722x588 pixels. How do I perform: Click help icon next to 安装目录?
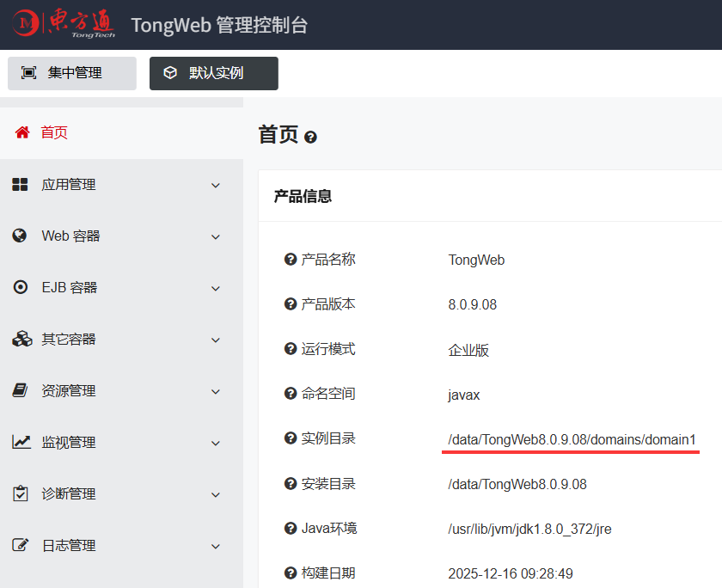[x=291, y=483]
